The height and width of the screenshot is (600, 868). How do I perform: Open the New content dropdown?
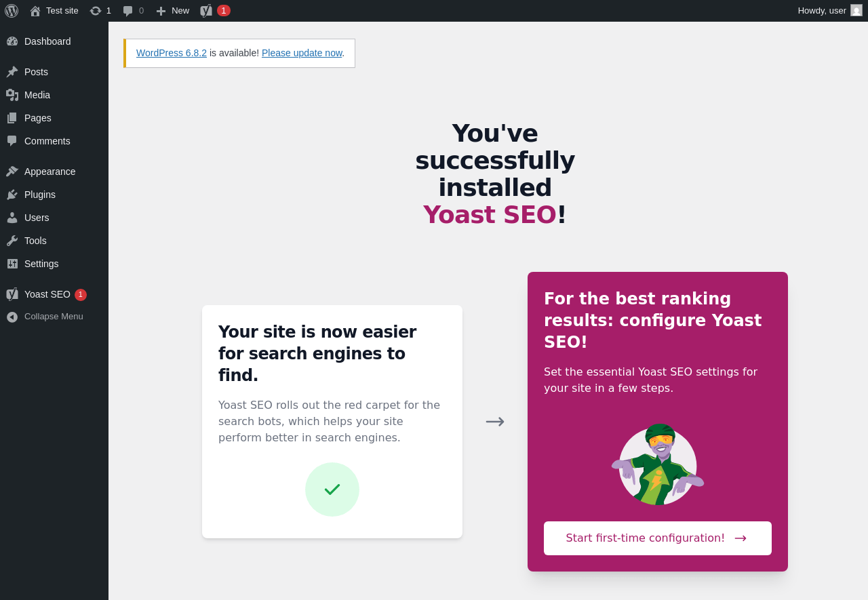pyautogui.click(x=172, y=11)
